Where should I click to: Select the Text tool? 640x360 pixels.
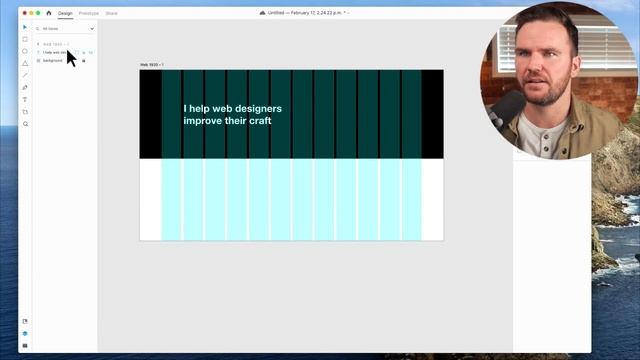(x=25, y=100)
